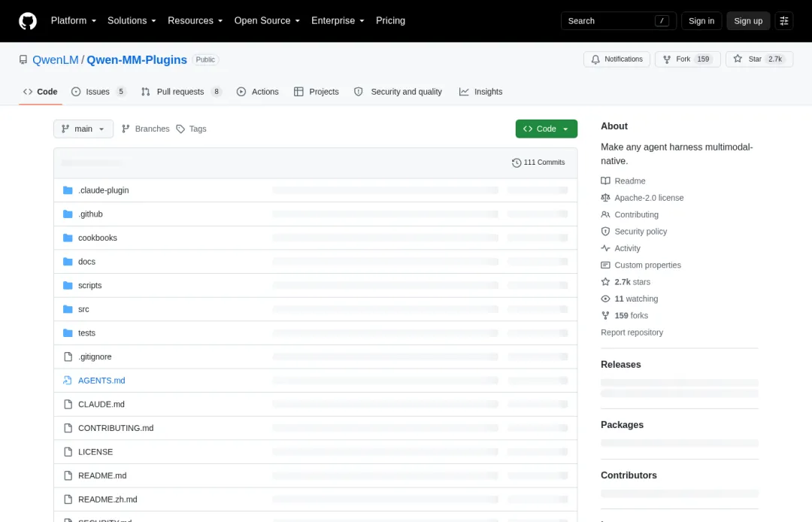Open the Insights tab
The height and width of the screenshot is (522, 812).
[x=481, y=92]
